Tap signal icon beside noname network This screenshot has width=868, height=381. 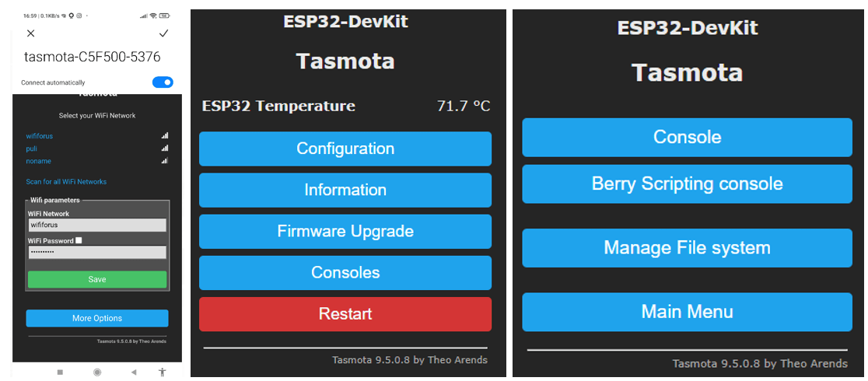click(165, 161)
